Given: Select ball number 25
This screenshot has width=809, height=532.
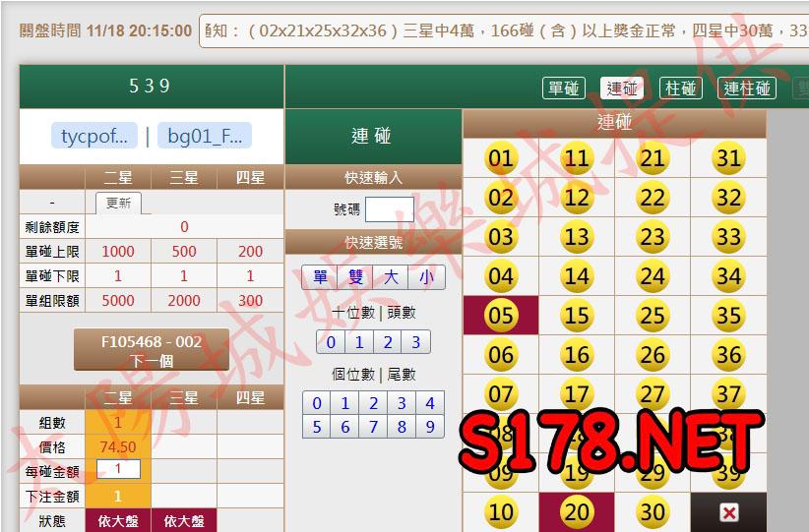Looking at the screenshot, I should (653, 315).
